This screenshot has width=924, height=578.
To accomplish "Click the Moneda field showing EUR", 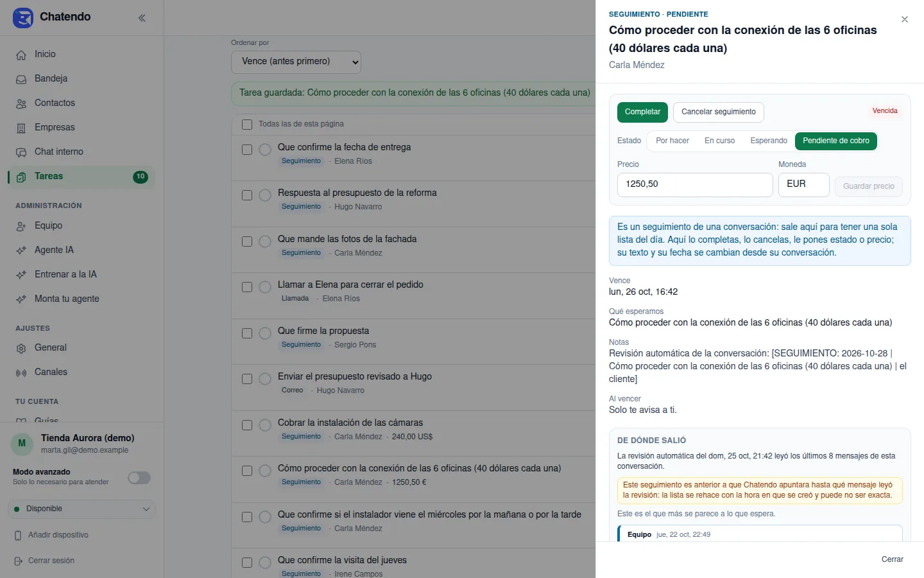I will coord(804,185).
